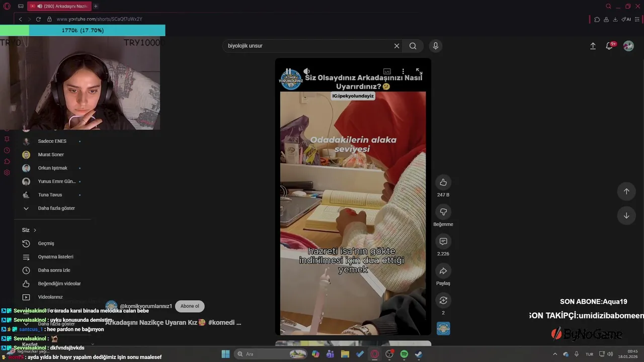Open Murat Soner subscription

point(51,154)
